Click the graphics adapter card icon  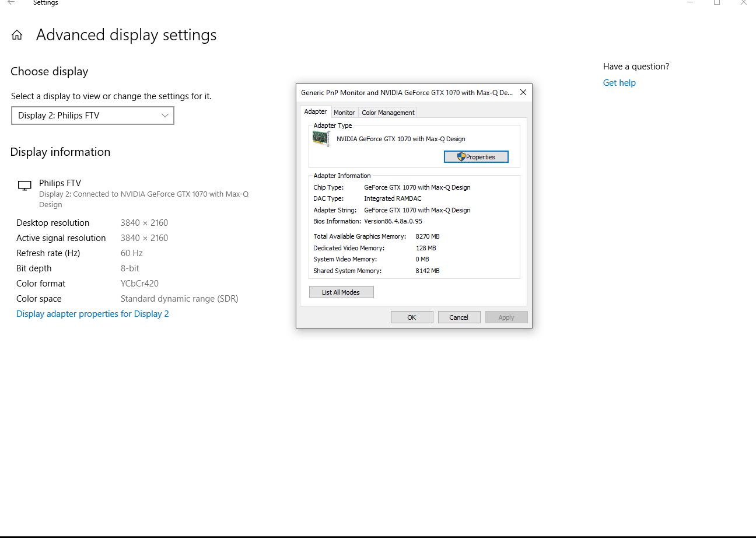coord(321,139)
